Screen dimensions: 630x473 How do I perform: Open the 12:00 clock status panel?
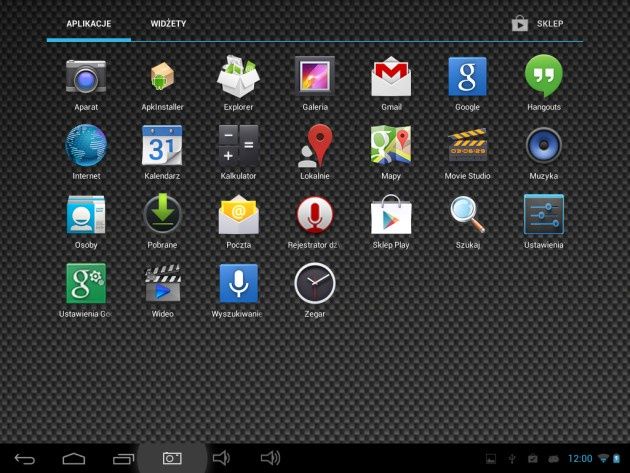pyautogui.click(x=580, y=459)
